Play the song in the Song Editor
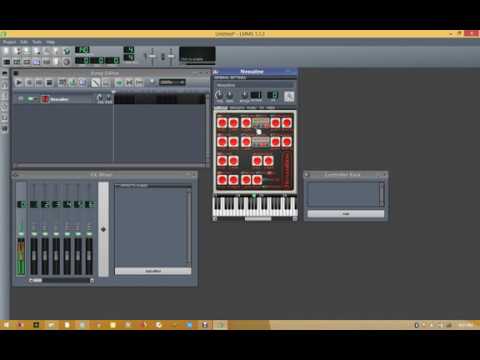Viewport: 480px width, 360px height. point(19,83)
